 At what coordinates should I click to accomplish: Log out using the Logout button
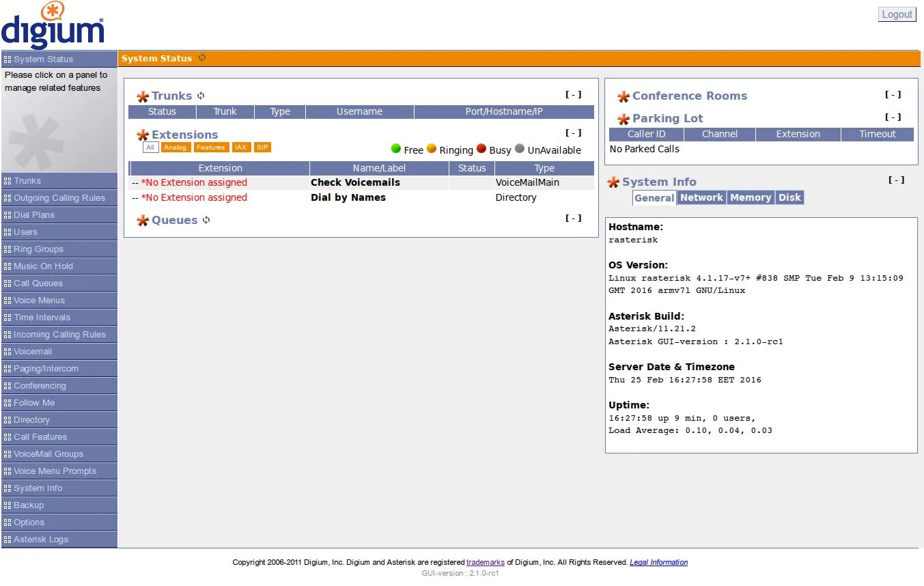897,14
